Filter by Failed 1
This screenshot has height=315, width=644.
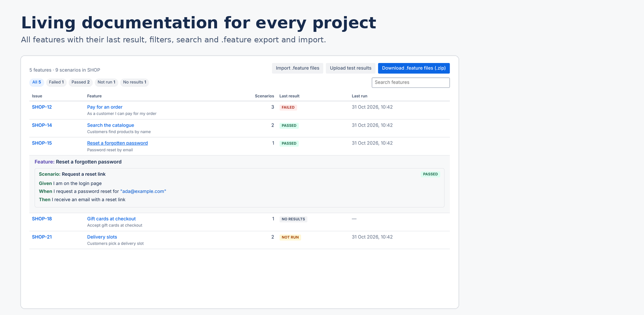coord(56,82)
